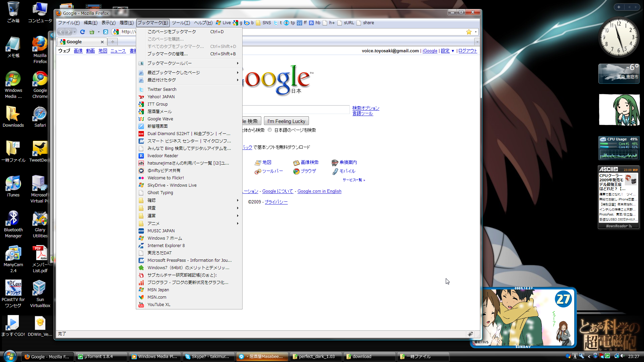Open the Twitter Search bookmark
The height and width of the screenshot is (362, 644).
189,89
